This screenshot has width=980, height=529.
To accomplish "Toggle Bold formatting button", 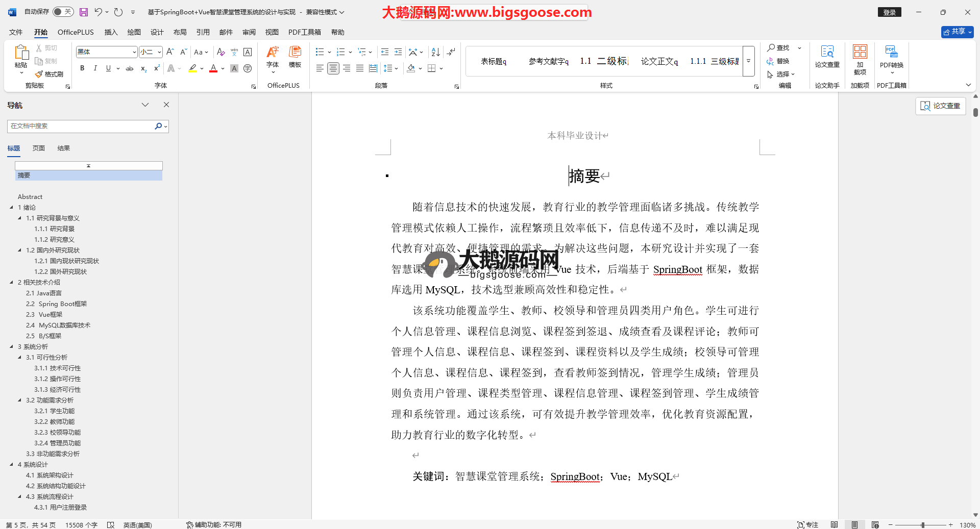I will (82, 68).
